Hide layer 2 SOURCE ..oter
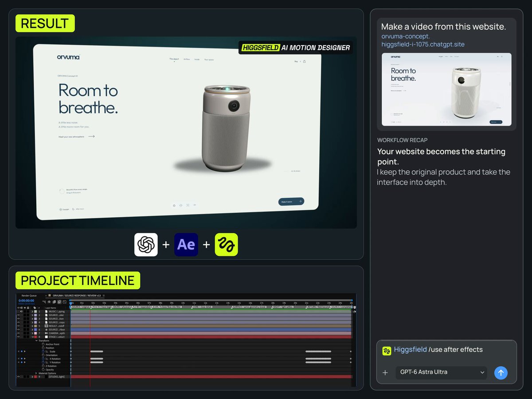Screen dimensions: 532x399 tap(18, 315)
